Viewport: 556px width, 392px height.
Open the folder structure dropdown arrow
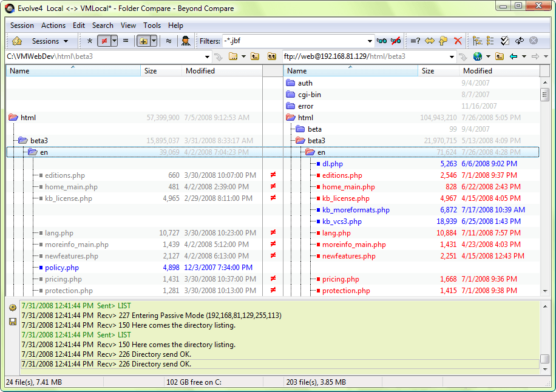(154, 41)
